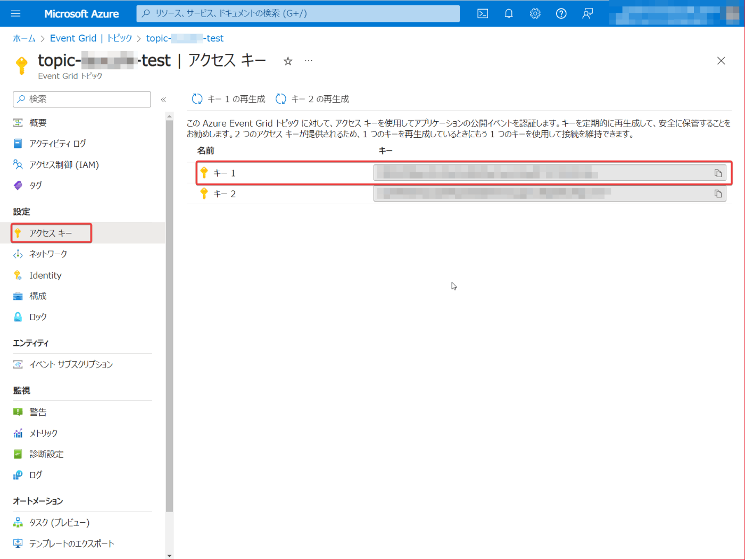This screenshot has height=560, width=745.
Task: Regenerate key 1 (キー 1 の再生成)
Action: pyautogui.click(x=228, y=99)
